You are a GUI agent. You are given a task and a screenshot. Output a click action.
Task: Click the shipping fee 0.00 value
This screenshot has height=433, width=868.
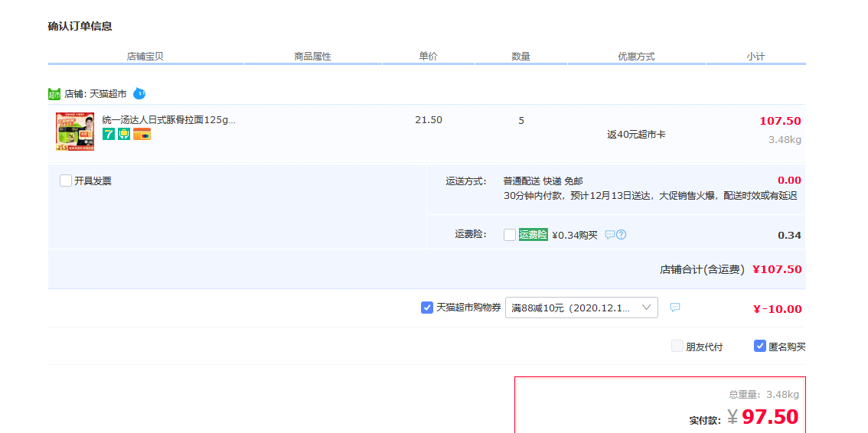pyautogui.click(x=789, y=181)
